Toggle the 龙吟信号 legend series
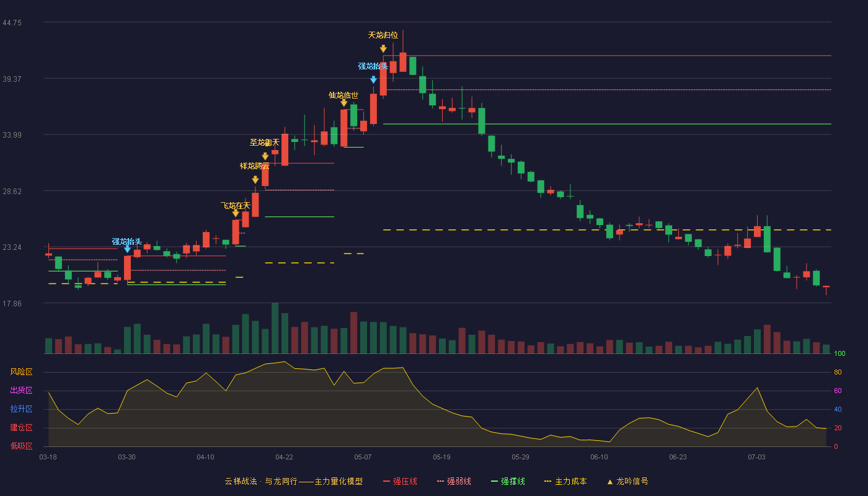 click(627, 481)
